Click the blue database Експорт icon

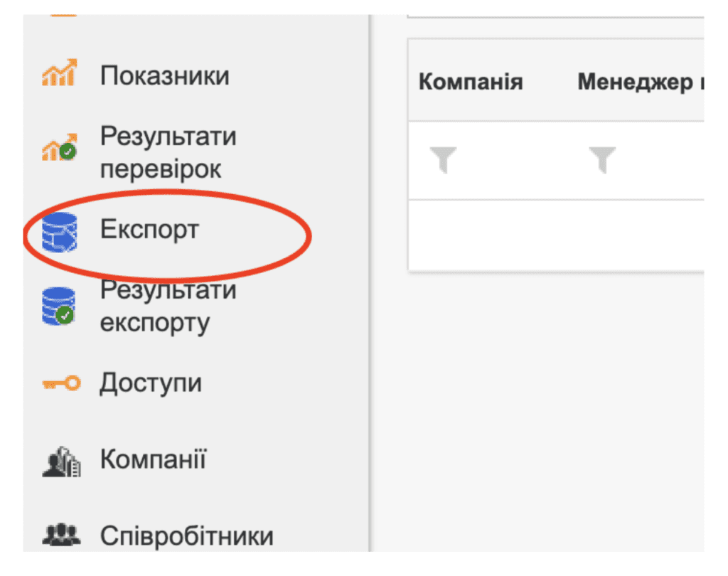coord(59,232)
